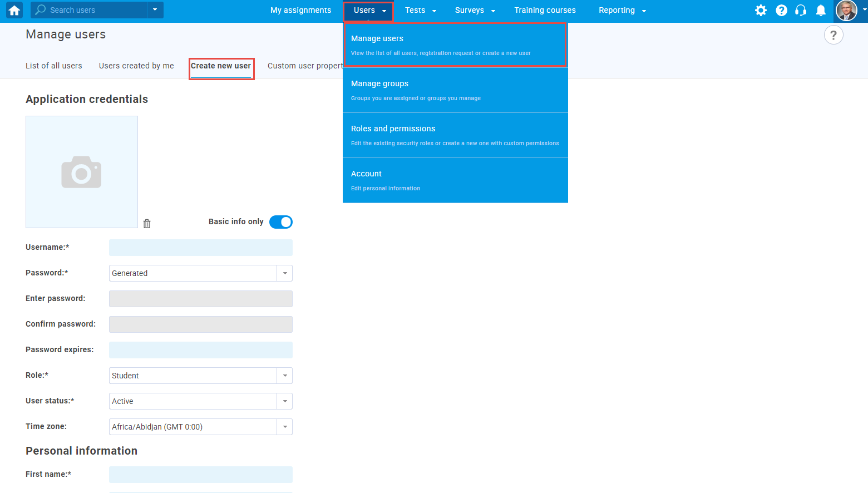Open the notifications bell
The width and height of the screenshot is (868, 493).
pos(821,10)
